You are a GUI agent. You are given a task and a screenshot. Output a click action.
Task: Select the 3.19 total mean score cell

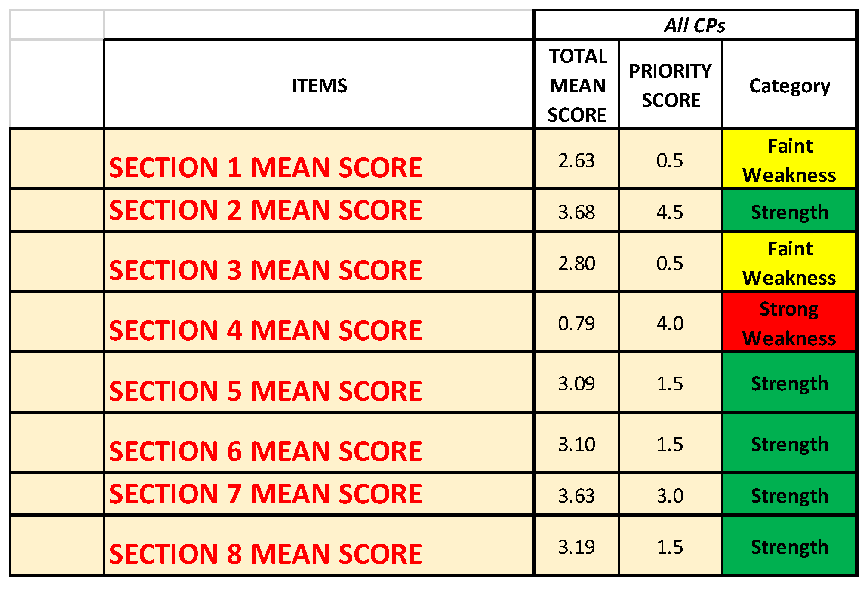(576, 547)
